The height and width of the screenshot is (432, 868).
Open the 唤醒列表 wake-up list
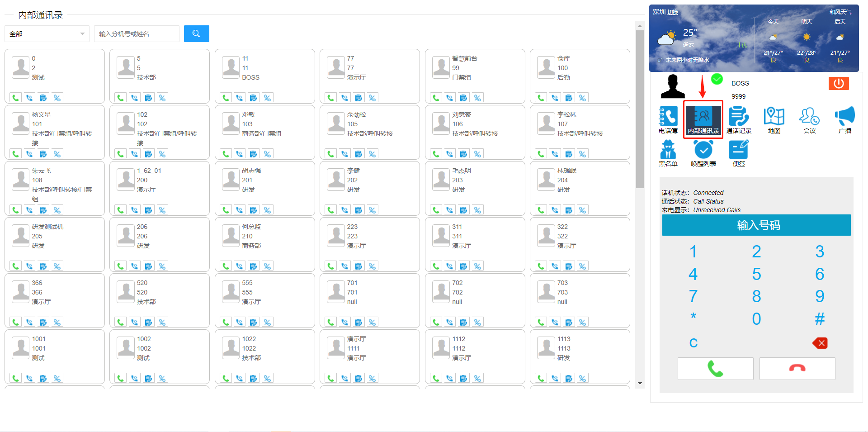(703, 152)
